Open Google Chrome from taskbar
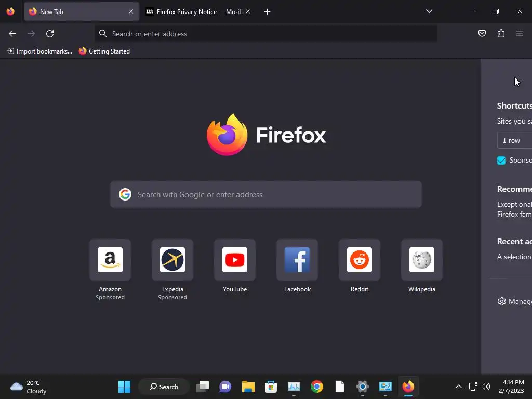 click(x=317, y=387)
